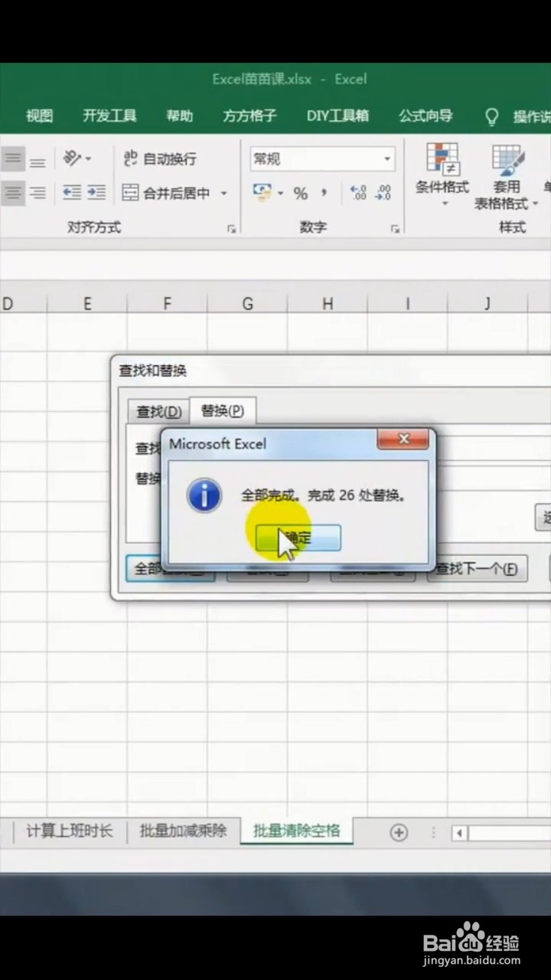Confirm the message box with 确定
The image size is (551, 980).
pos(298,537)
